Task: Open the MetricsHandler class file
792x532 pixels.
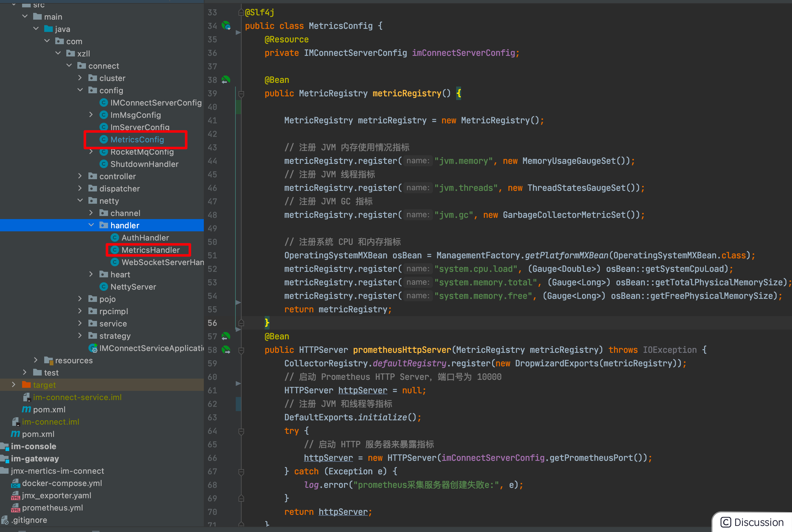Action: tap(150, 250)
